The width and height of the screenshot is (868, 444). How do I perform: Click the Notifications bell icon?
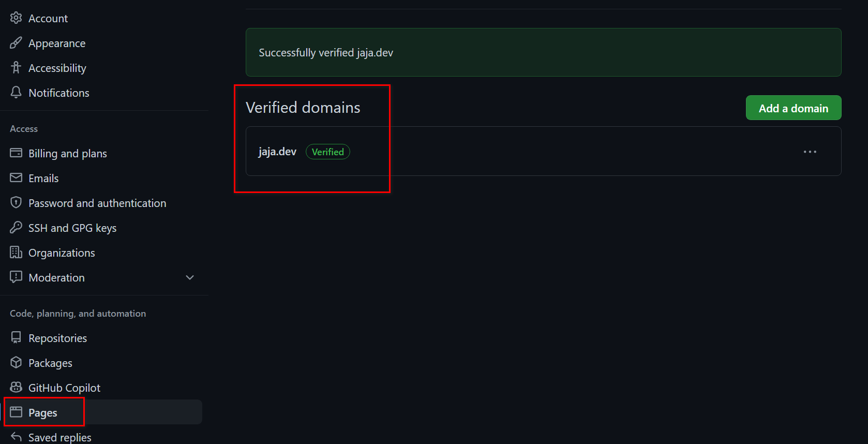[x=16, y=93]
